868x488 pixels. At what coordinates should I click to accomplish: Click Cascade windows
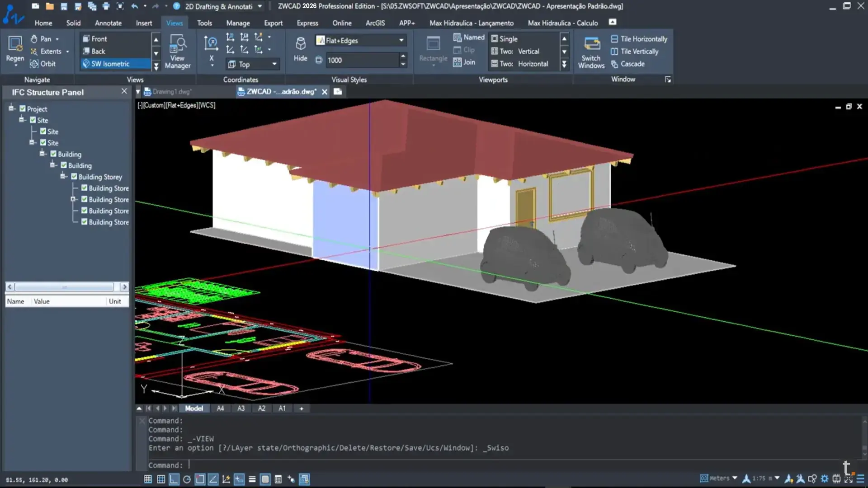tap(627, 64)
